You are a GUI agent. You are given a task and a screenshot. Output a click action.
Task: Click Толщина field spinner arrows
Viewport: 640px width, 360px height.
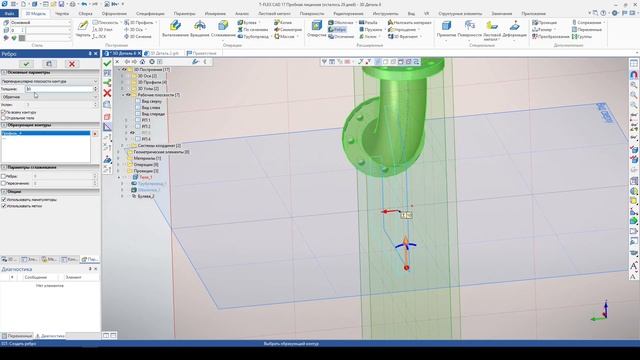(96, 89)
